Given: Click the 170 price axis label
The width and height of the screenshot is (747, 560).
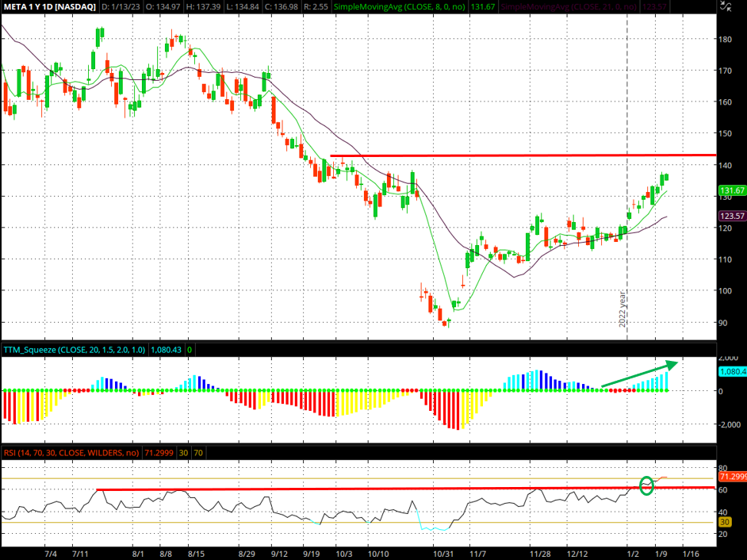Looking at the screenshot, I should point(725,71).
